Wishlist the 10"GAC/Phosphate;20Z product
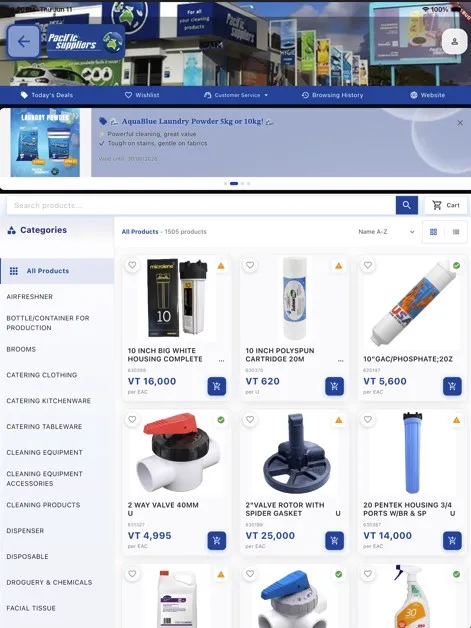Image resolution: width=471 pixels, height=628 pixels. [368, 265]
